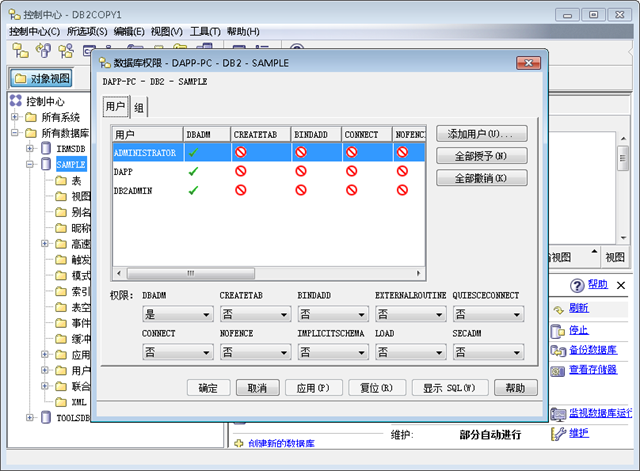Click the 对象视图 toggle button

41,78
